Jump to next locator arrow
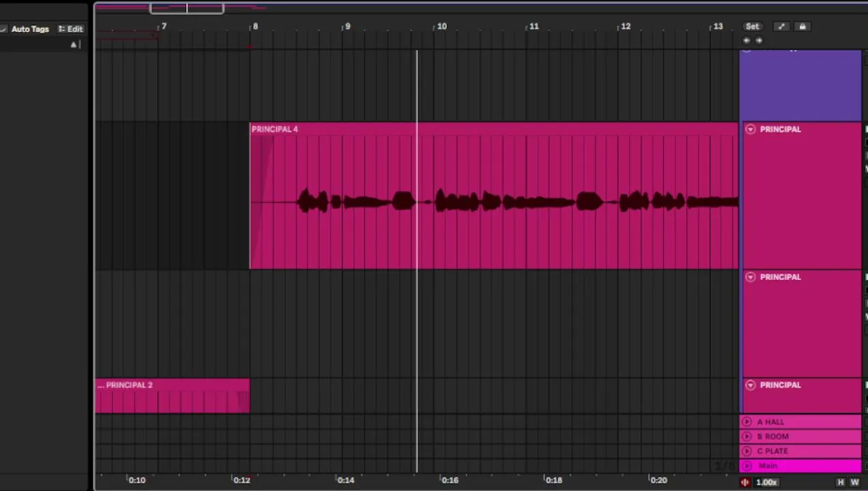 [x=759, y=40]
